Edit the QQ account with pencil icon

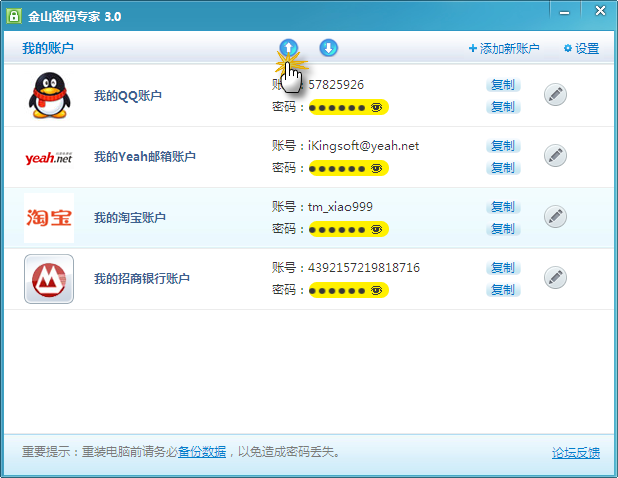[x=555, y=95]
